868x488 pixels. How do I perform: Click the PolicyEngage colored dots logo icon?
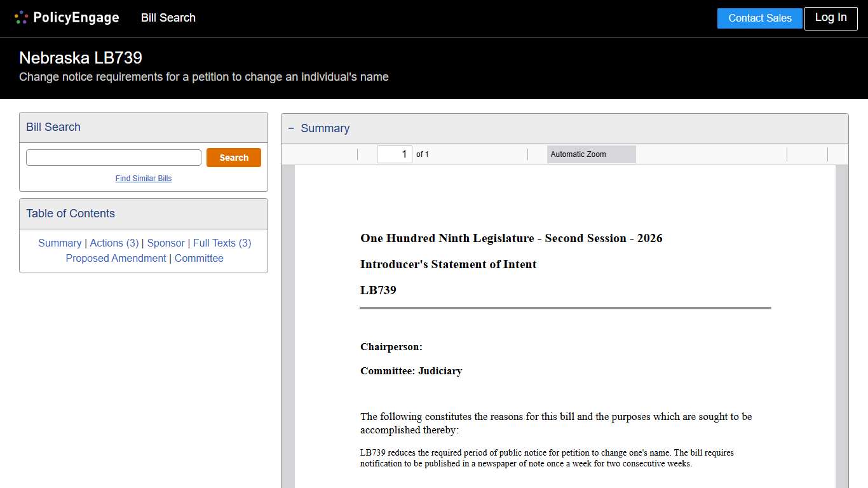[21, 17]
